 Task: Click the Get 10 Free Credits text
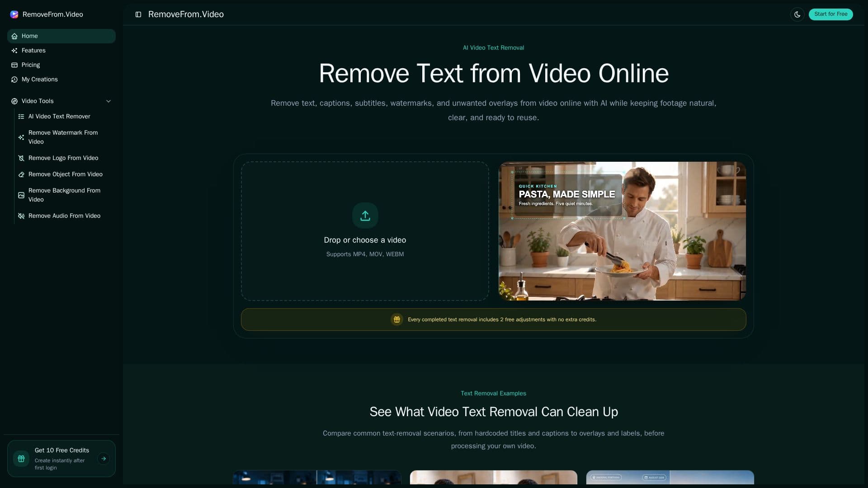pyautogui.click(x=62, y=450)
